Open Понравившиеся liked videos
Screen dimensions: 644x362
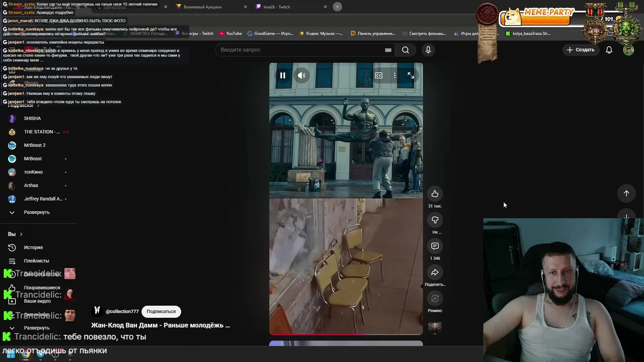(x=42, y=288)
